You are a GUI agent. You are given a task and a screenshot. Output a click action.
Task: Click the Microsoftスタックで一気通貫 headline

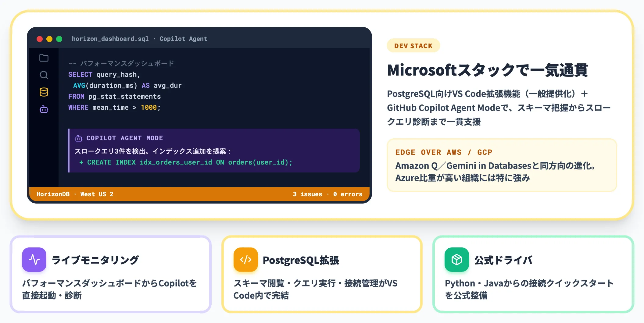[x=488, y=70]
